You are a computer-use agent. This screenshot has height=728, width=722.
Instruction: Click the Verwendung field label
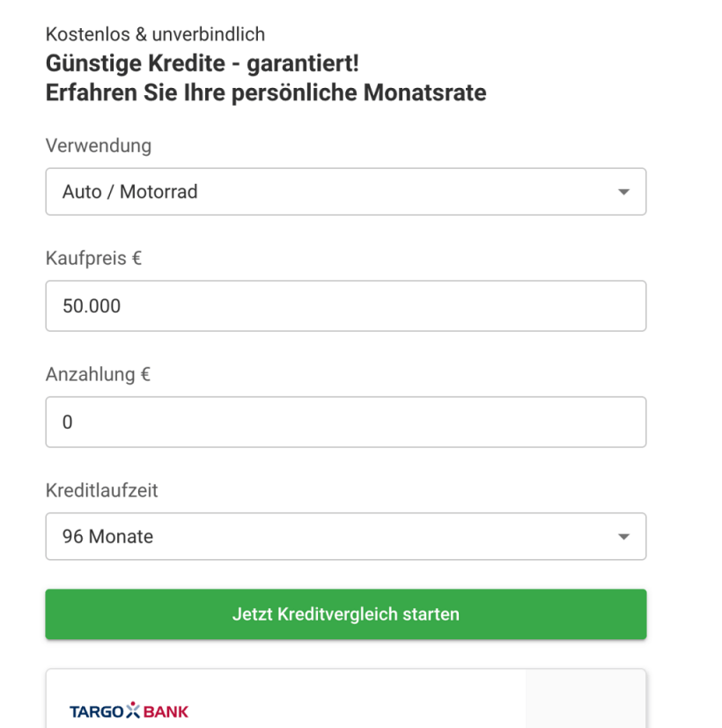(99, 146)
